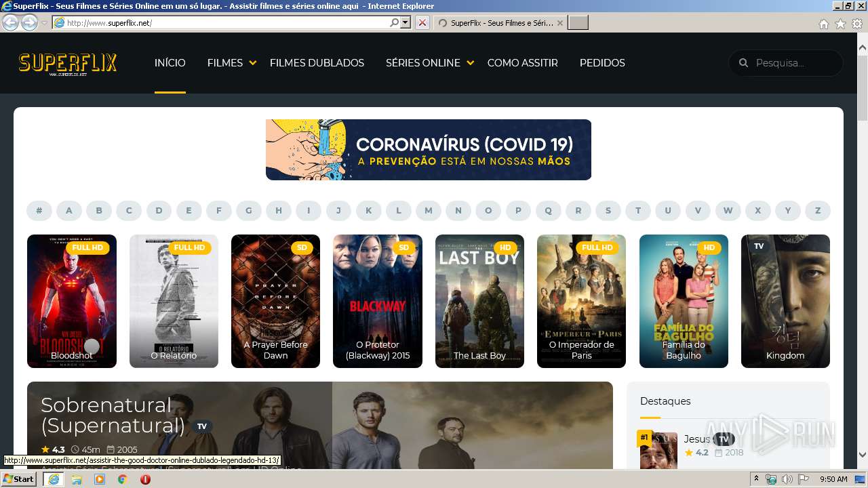Screen dimensions: 868x488
Task: Open COMO ASSITIR page
Action: pos(522,63)
